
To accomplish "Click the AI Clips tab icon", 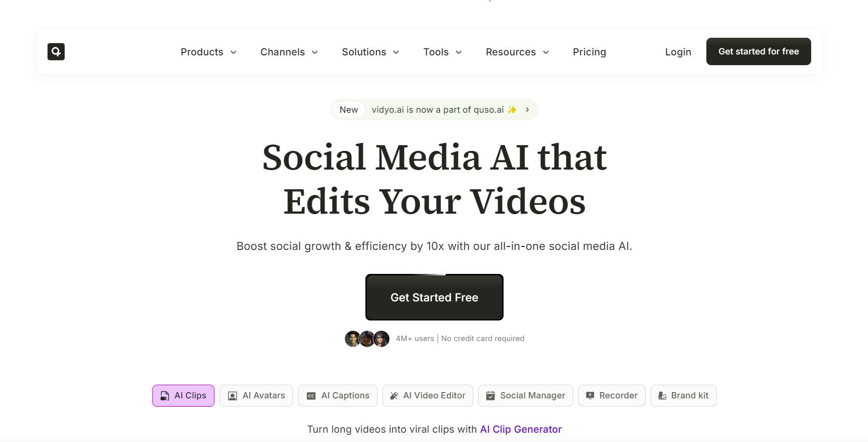I will pos(165,396).
